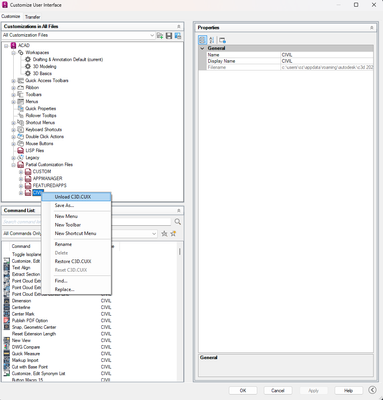Image resolution: width=383 pixels, height=400 pixels.
Task: Choose Save As... from context menu
Action: click(76, 205)
